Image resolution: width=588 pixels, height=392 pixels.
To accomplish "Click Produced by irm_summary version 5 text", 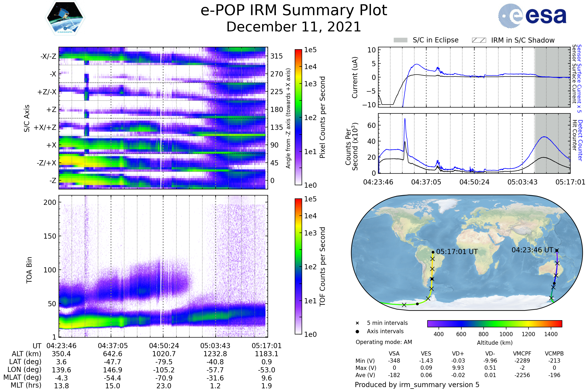I will click(417, 385).
